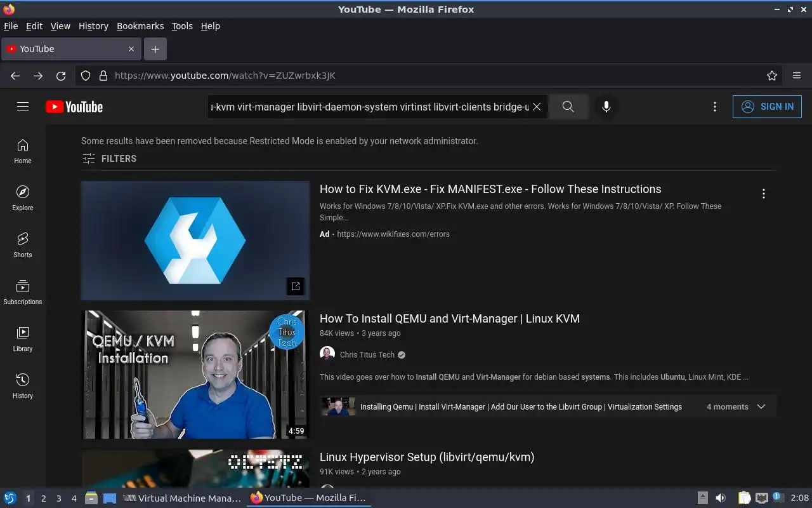Open the Tools menu

tap(182, 26)
